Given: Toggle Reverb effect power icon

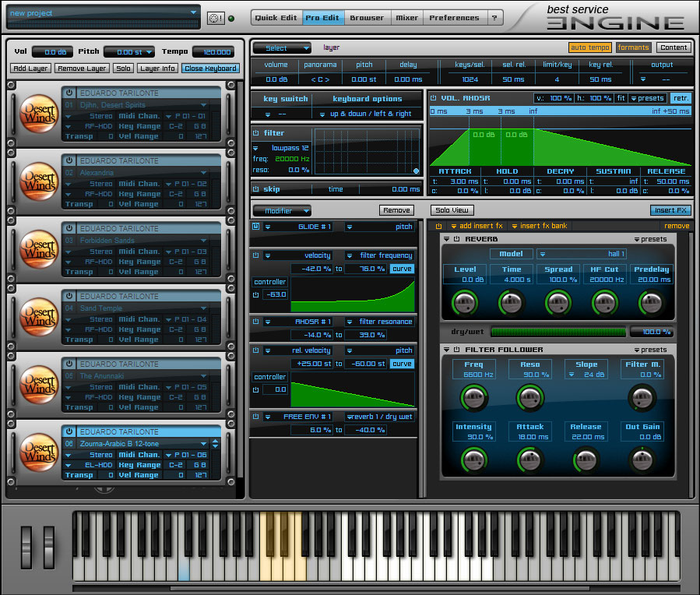Looking at the screenshot, I should click(x=457, y=239).
